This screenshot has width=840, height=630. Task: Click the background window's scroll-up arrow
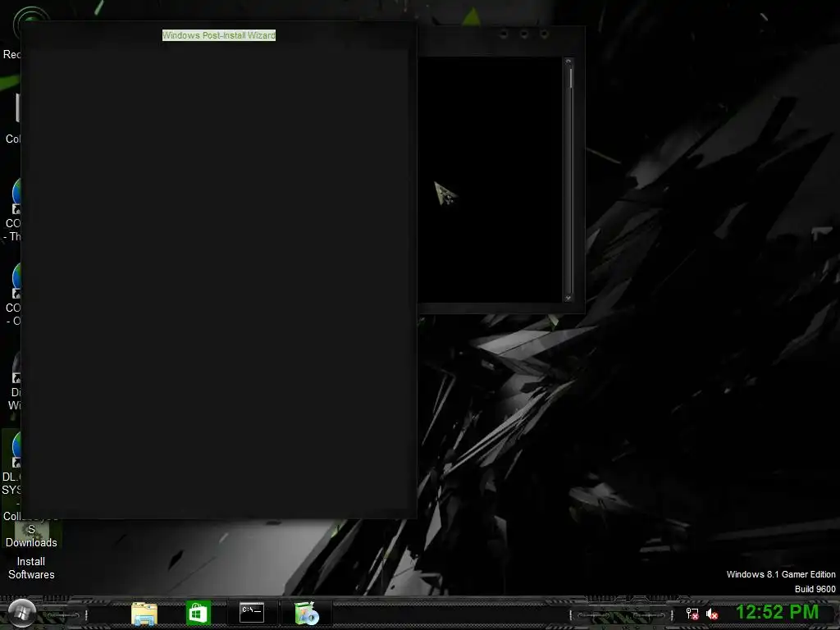pos(568,61)
